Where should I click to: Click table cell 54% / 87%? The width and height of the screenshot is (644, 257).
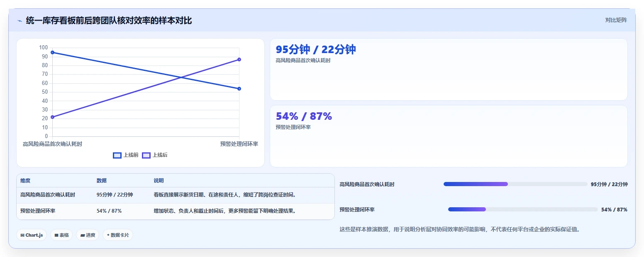pos(109,211)
